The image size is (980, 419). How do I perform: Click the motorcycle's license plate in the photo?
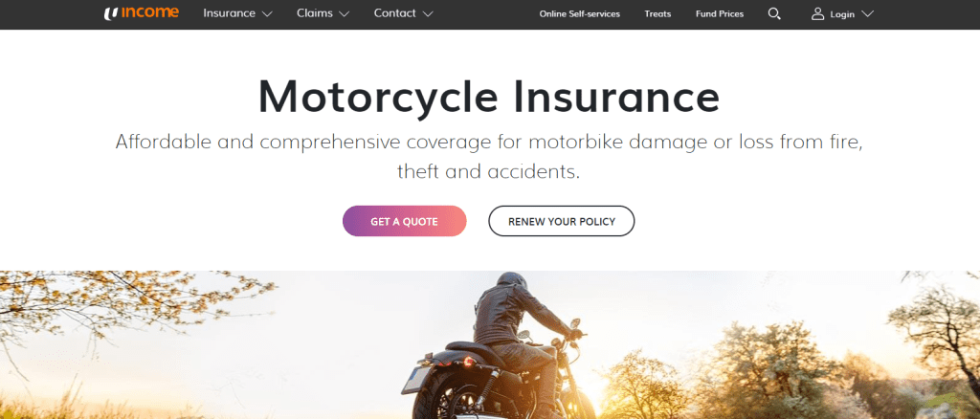(x=415, y=380)
